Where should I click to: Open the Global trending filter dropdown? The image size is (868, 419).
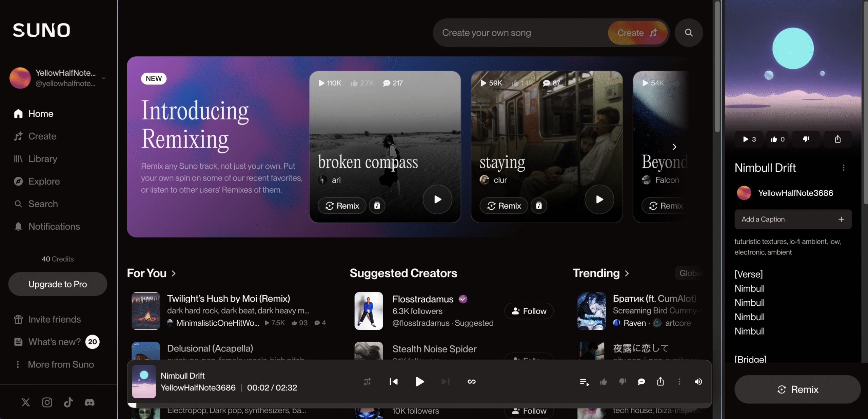tap(690, 273)
